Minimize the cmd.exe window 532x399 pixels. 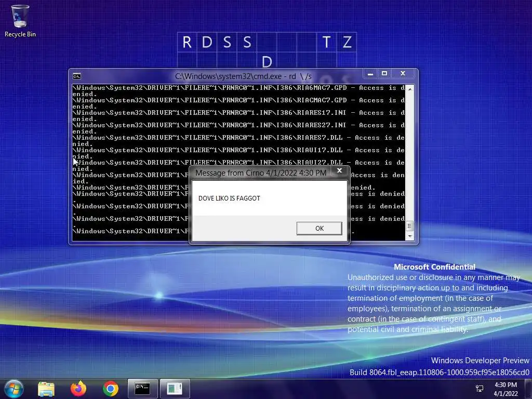[x=370, y=74]
